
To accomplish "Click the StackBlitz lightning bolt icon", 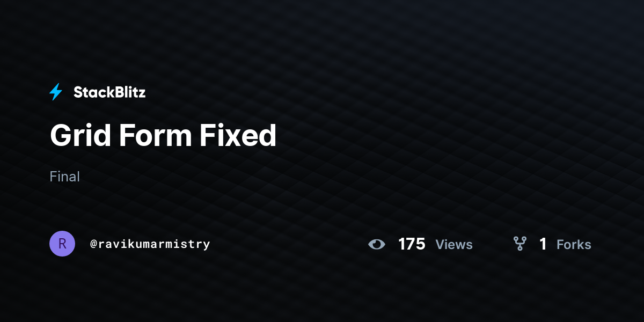I will 56,92.
